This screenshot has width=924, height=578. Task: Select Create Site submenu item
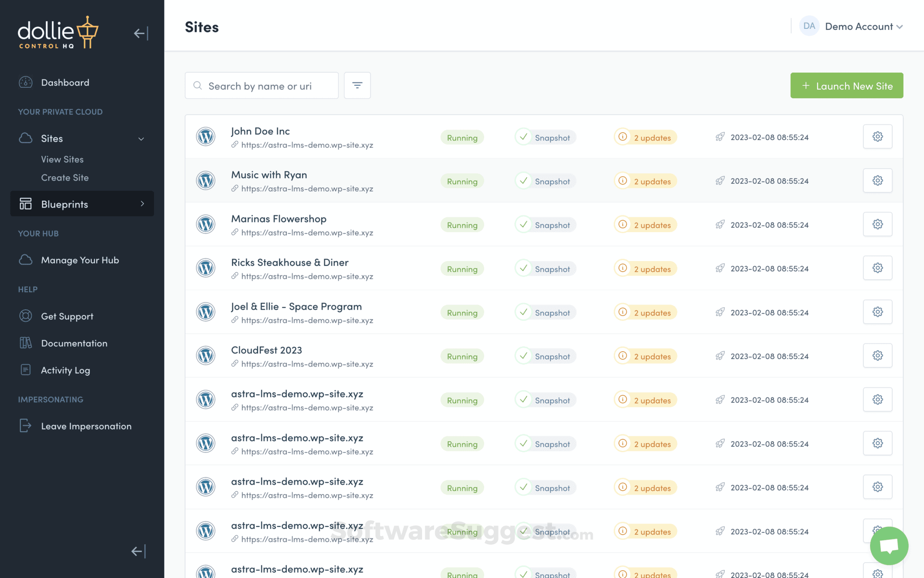[x=65, y=178]
